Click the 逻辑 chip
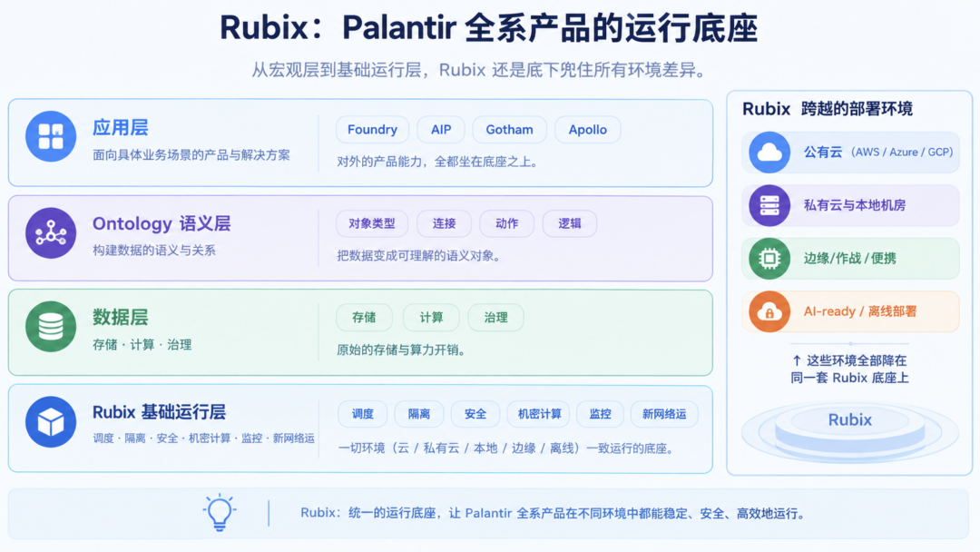980x552 pixels. click(569, 224)
